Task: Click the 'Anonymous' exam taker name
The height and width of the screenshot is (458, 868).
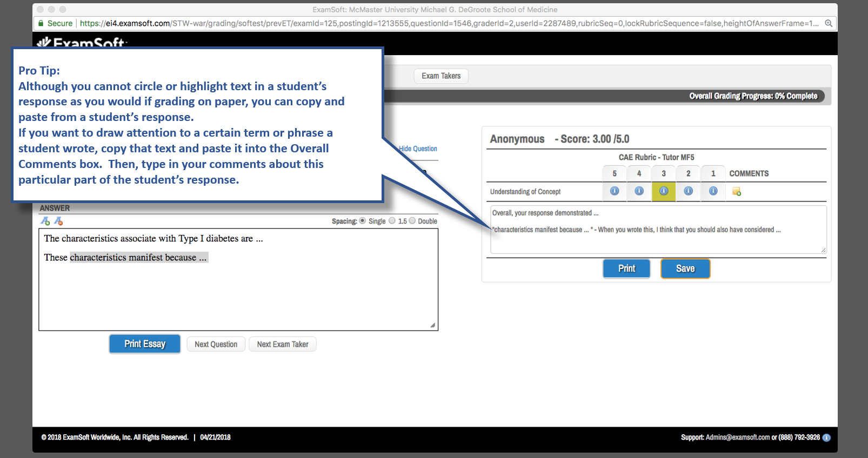Action: [517, 139]
